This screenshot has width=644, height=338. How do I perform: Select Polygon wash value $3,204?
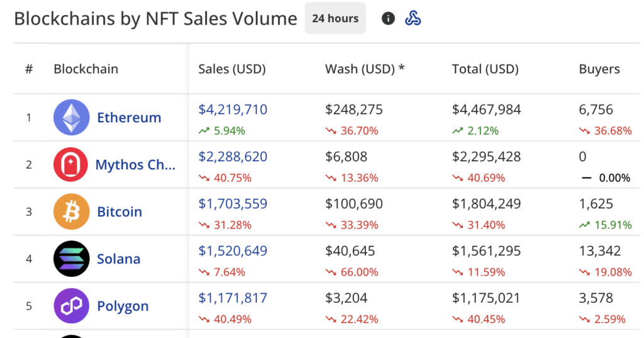[x=347, y=298]
